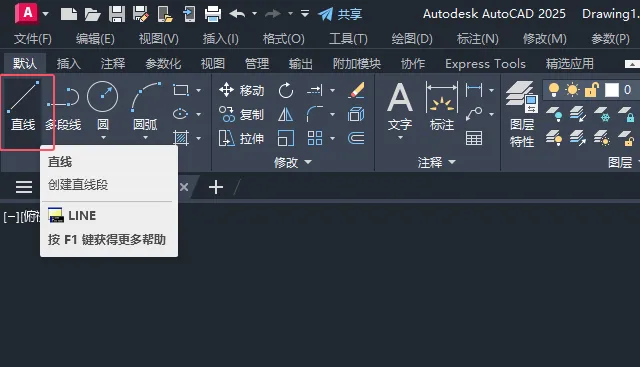Switch to the Express Tools tab
640x367 pixels.
(x=485, y=64)
